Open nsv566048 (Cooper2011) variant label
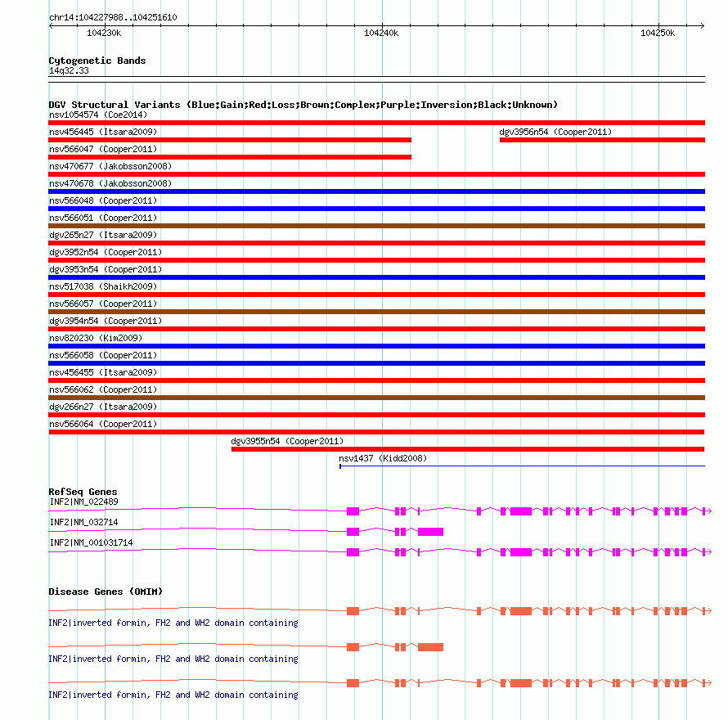This screenshot has width=728, height=720. pos(103,200)
